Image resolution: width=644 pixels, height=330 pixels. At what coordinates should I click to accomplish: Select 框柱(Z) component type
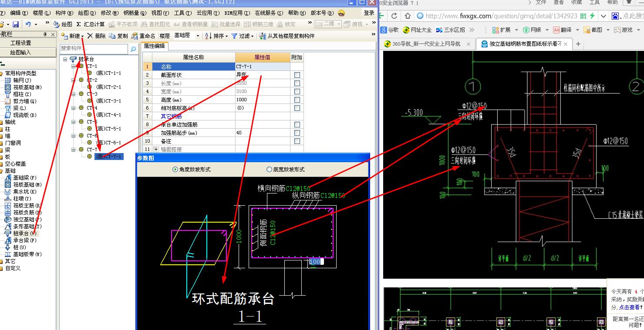(x=22, y=94)
